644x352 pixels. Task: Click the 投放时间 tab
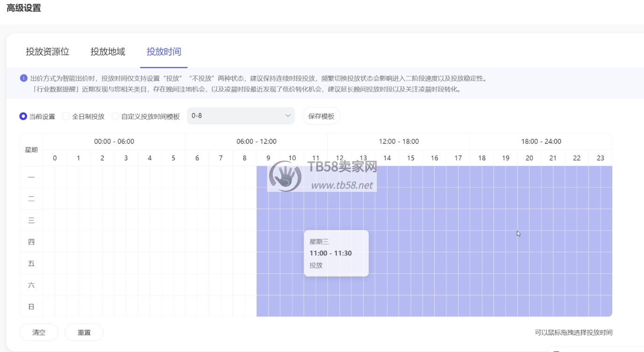point(163,52)
